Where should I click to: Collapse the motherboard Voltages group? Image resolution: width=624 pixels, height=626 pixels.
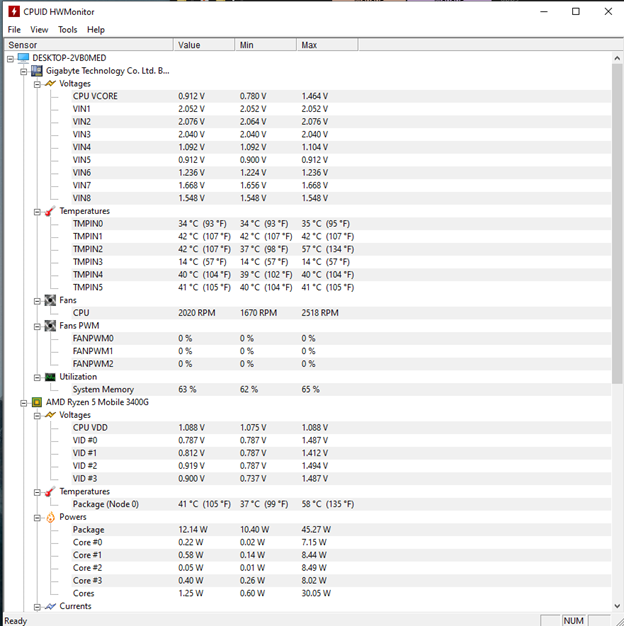click(37, 85)
